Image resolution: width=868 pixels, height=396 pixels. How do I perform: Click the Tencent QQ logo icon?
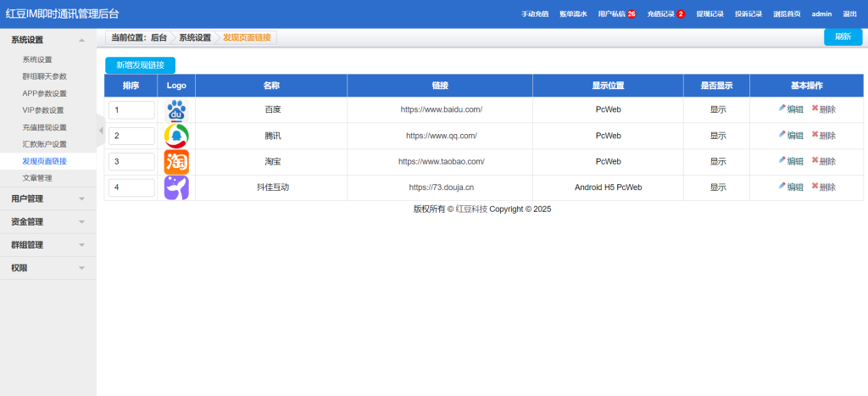click(175, 136)
